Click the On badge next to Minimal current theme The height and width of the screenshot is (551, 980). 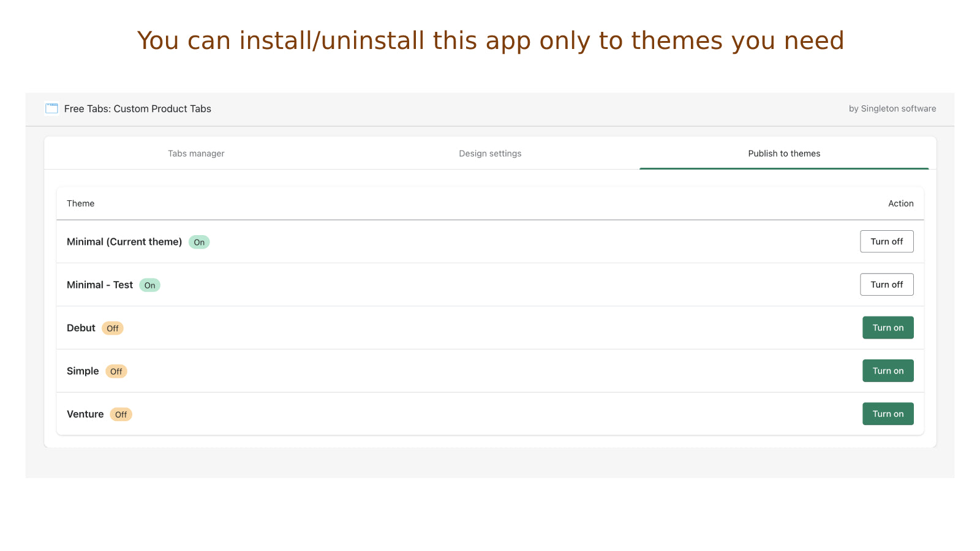198,242
